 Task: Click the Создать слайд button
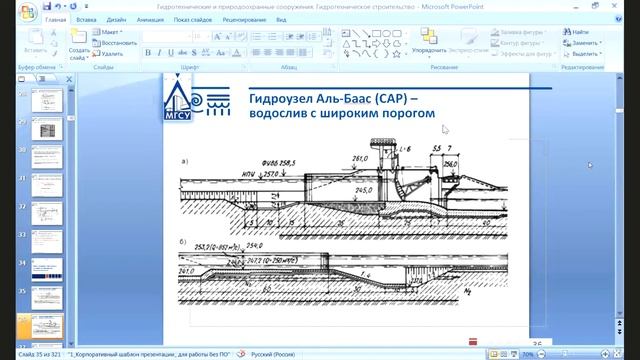[79, 45]
